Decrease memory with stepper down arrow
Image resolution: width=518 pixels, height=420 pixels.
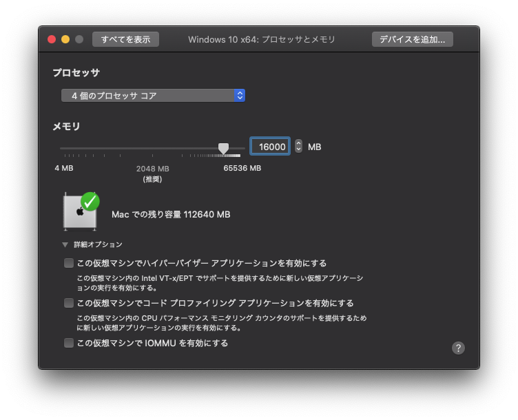pos(298,149)
